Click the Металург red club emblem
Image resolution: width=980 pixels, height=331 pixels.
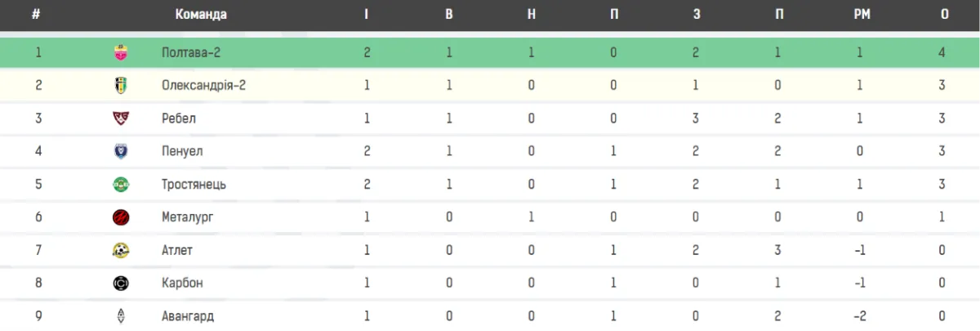(x=121, y=217)
